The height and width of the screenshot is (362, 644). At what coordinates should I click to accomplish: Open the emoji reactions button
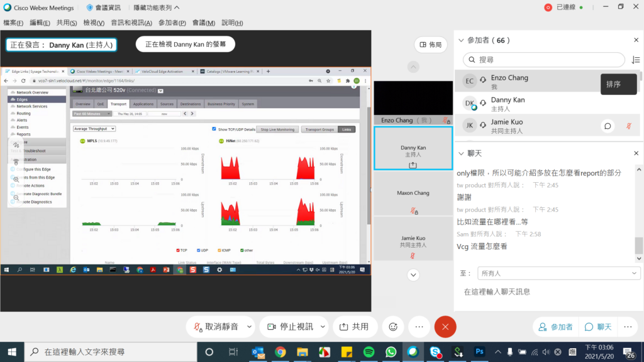click(393, 327)
